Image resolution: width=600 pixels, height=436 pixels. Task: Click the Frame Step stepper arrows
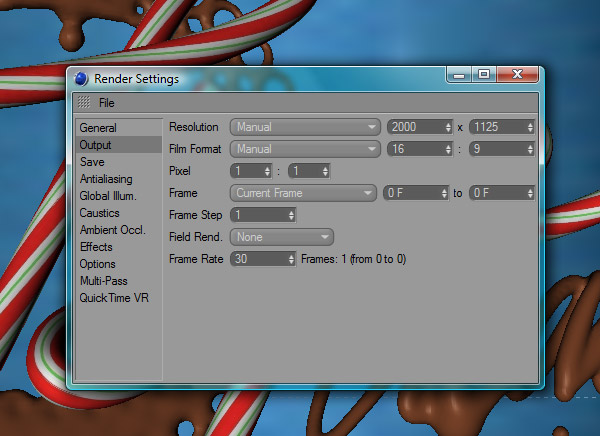(291, 215)
